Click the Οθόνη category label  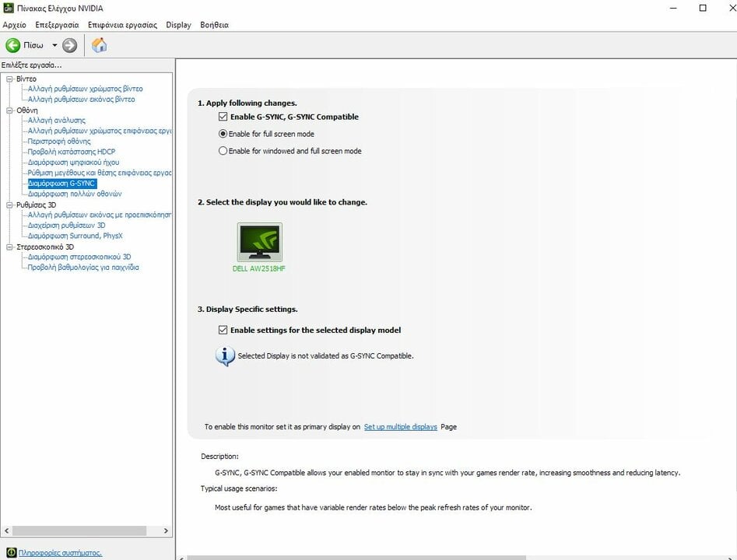point(26,110)
